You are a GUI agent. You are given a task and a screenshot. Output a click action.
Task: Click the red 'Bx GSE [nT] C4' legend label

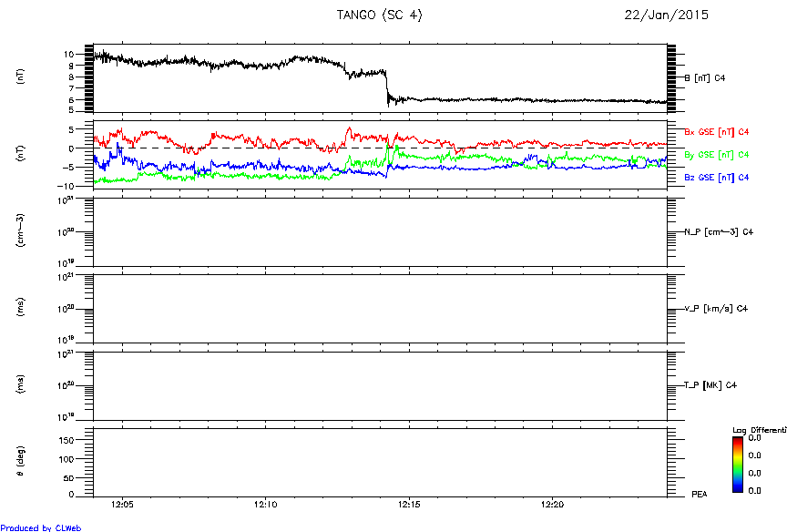[717, 132]
